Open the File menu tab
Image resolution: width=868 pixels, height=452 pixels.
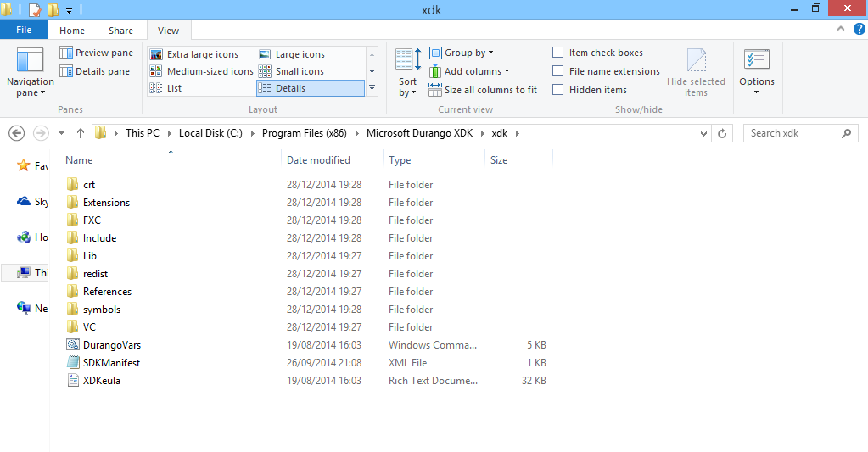24,31
